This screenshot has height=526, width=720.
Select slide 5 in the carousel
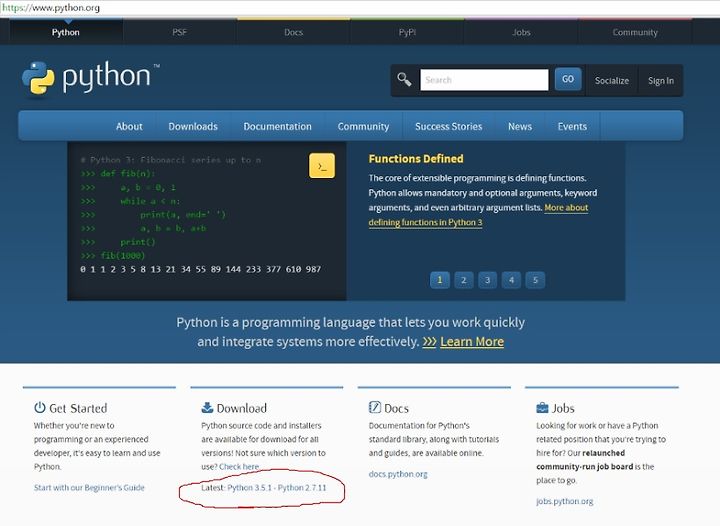(x=535, y=280)
